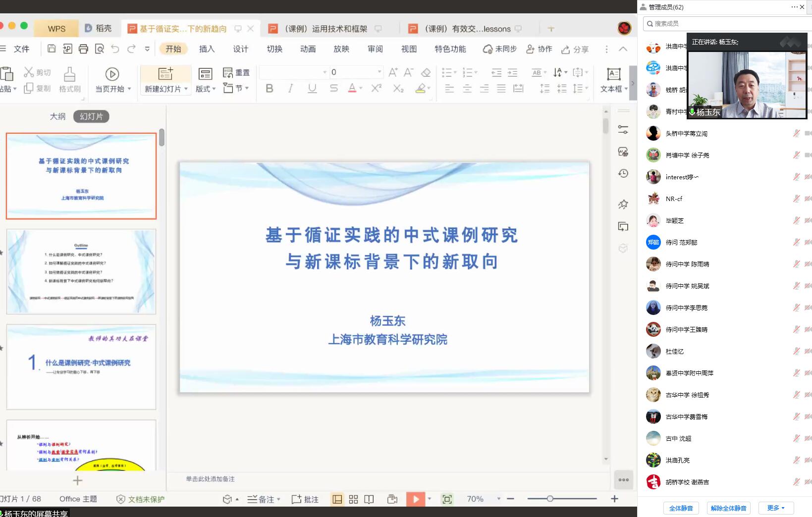Switch panel to 大纲 outline view
The height and width of the screenshot is (517, 812).
(57, 116)
